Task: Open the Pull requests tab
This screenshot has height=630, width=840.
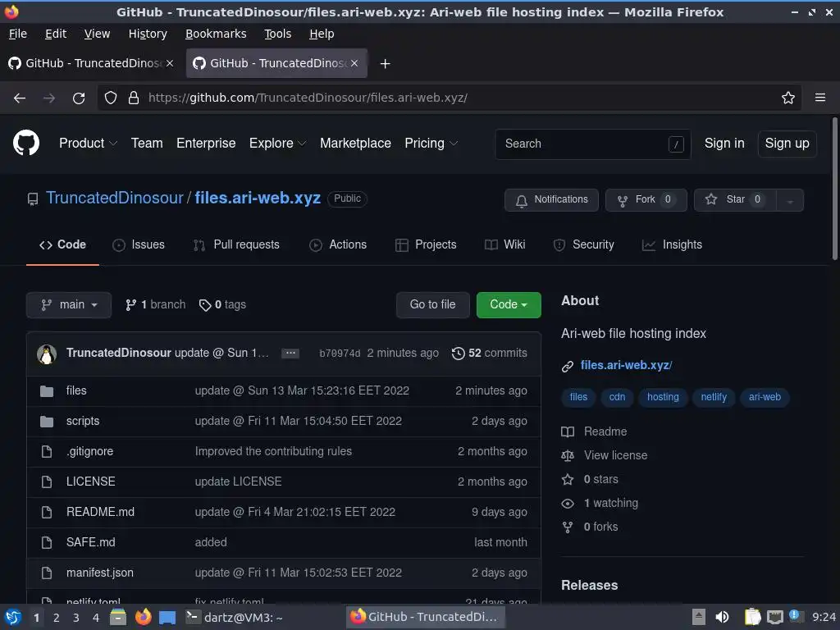Action: (x=236, y=244)
